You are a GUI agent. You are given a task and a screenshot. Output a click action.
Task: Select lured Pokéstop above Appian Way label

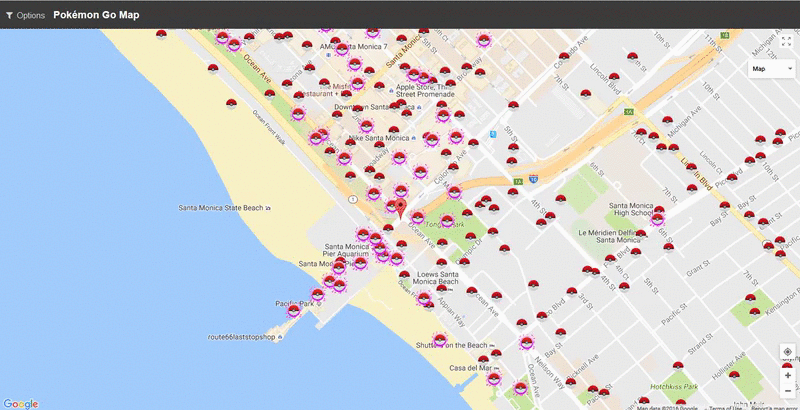423,297
